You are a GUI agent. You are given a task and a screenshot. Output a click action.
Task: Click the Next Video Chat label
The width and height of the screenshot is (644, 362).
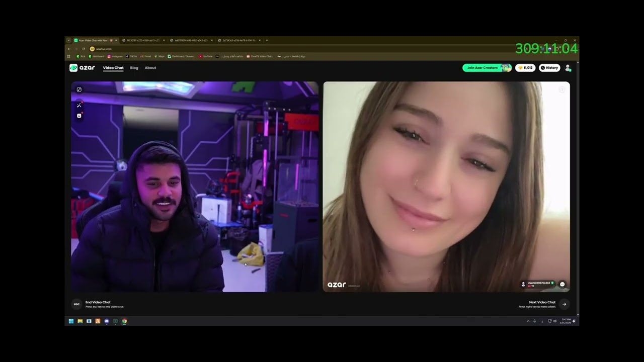point(542,302)
